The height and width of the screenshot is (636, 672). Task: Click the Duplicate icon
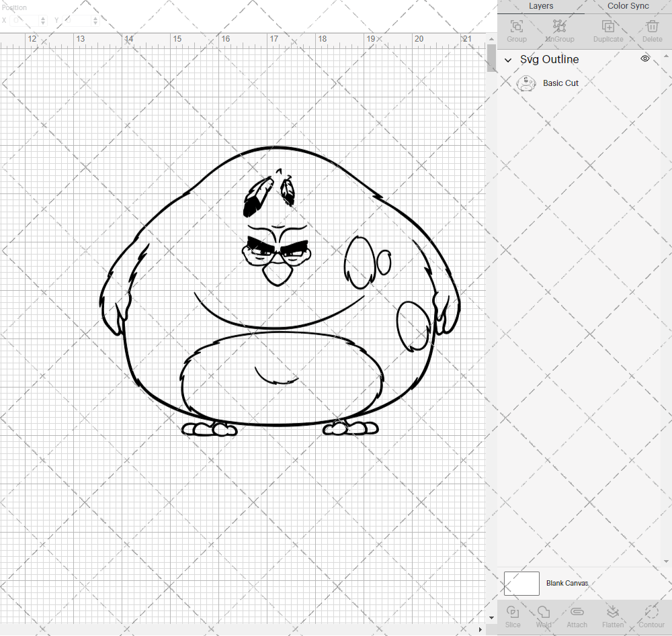[608, 27]
